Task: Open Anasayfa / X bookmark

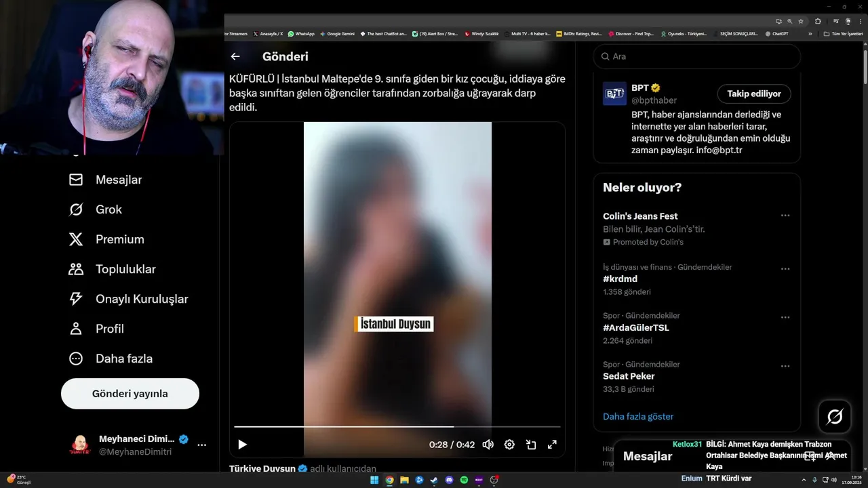Action: point(267,33)
